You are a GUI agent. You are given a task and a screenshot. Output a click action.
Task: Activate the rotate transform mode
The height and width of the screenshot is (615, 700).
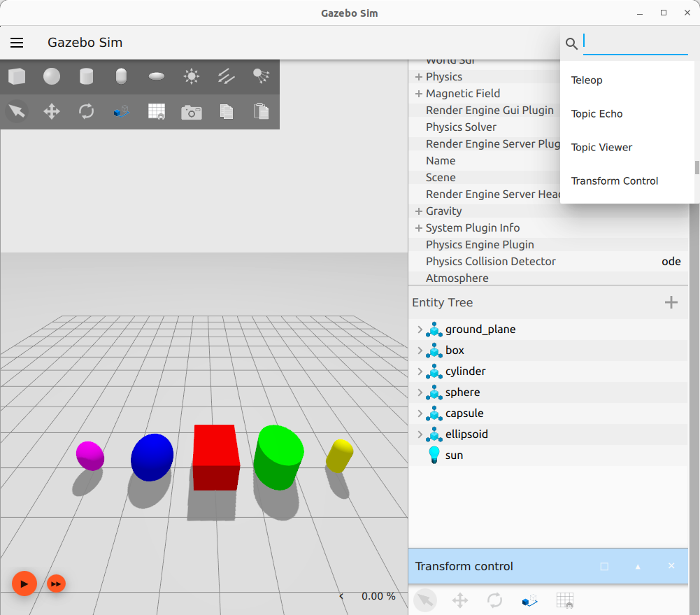(86, 111)
